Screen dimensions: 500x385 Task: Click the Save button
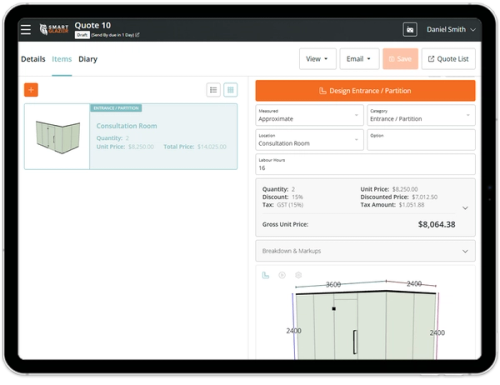coord(400,59)
